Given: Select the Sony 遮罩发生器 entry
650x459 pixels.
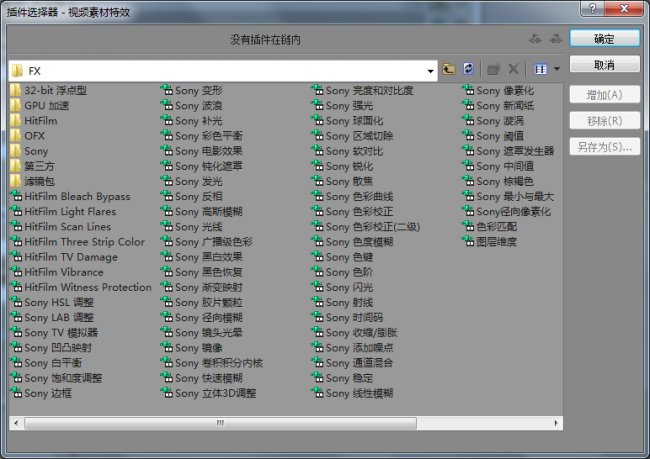Looking at the screenshot, I should pos(508,151).
